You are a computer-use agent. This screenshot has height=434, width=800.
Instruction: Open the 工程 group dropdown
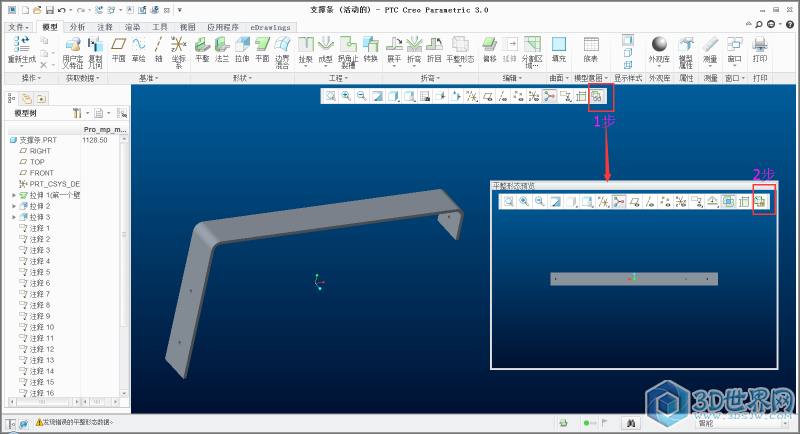pos(338,78)
